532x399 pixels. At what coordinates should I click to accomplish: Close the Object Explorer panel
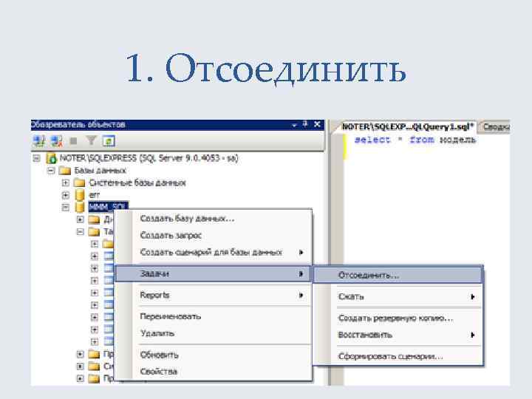[x=317, y=124]
